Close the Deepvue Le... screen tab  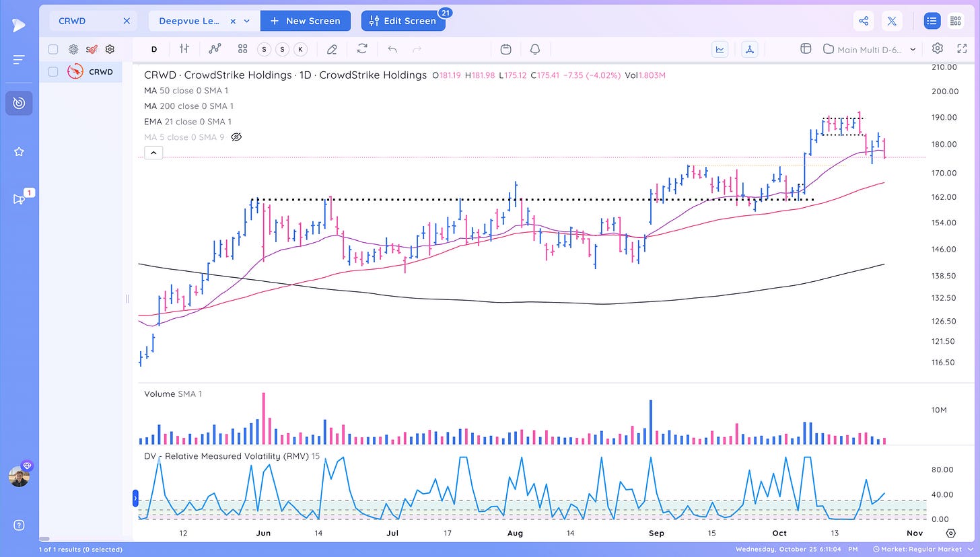pyautogui.click(x=233, y=21)
